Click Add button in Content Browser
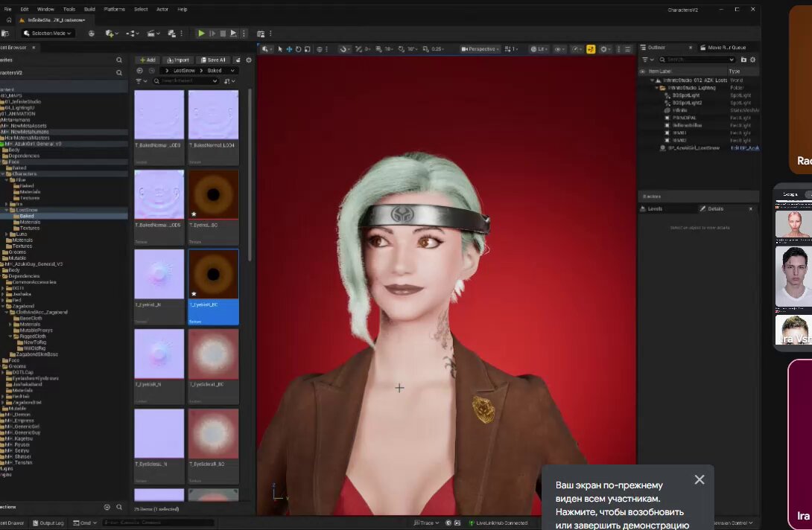812x530 pixels. click(x=148, y=60)
